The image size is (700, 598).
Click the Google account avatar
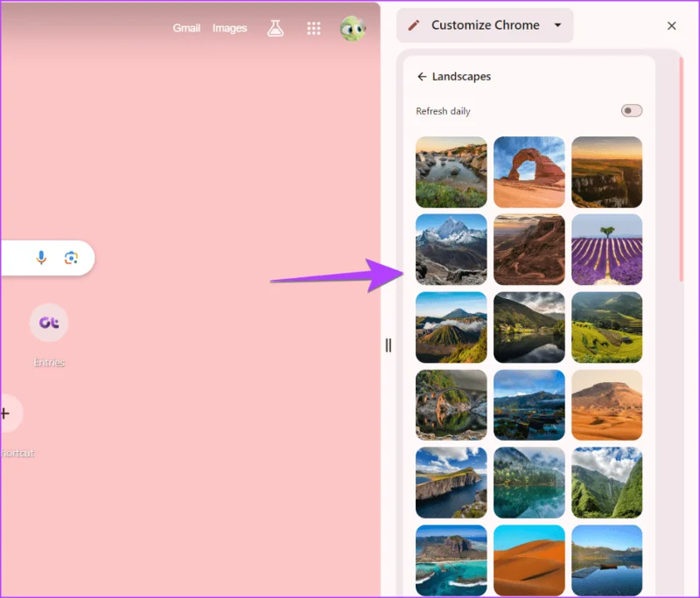353,29
